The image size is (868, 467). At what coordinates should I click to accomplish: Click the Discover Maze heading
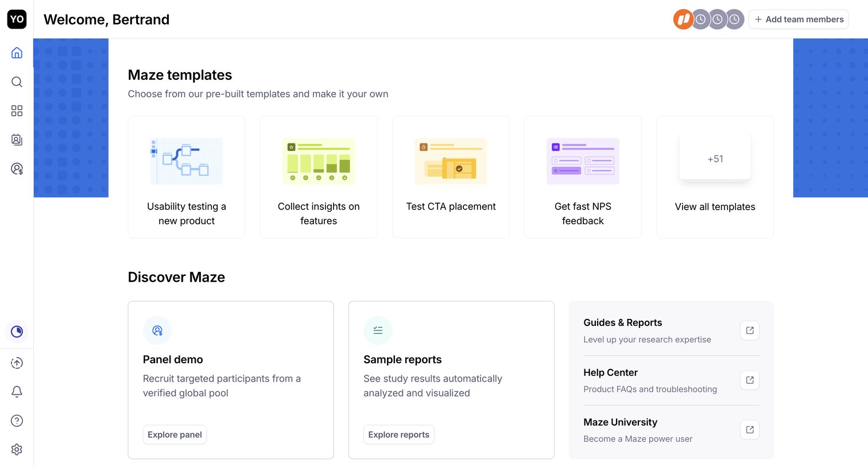[176, 277]
